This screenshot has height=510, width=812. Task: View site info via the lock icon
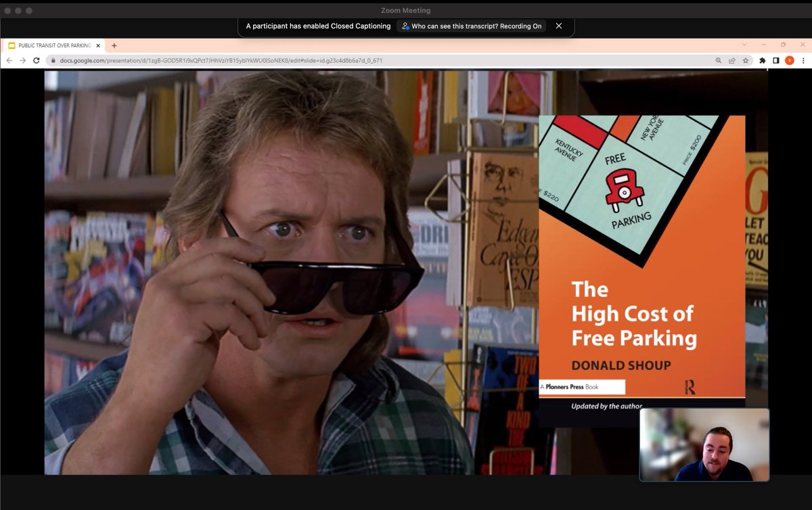point(53,60)
